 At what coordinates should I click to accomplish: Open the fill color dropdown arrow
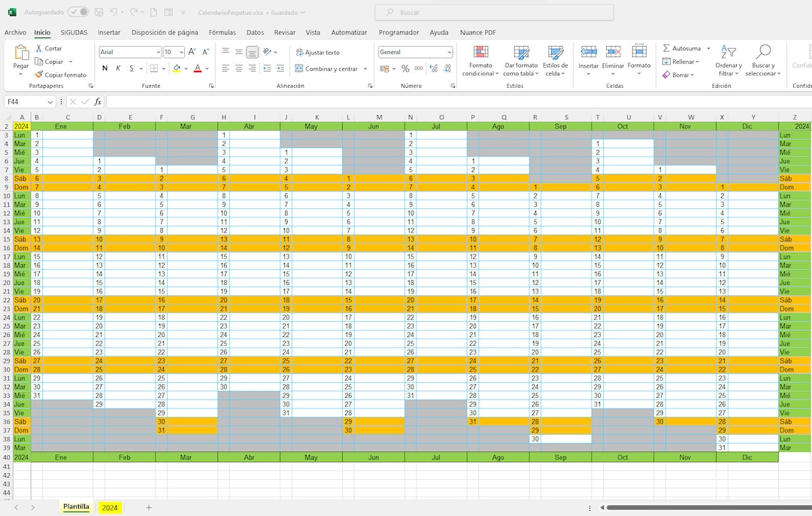[x=186, y=68]
